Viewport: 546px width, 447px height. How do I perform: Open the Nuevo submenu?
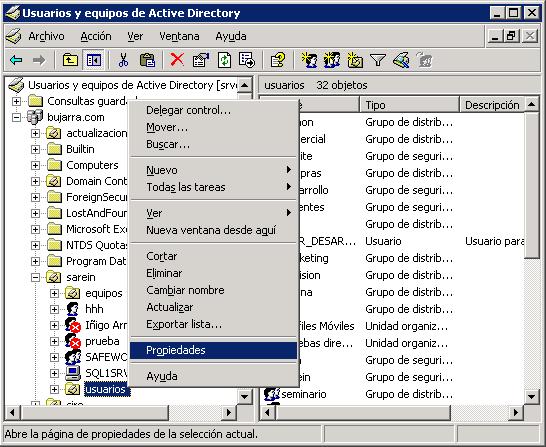[x=213, y=170]
